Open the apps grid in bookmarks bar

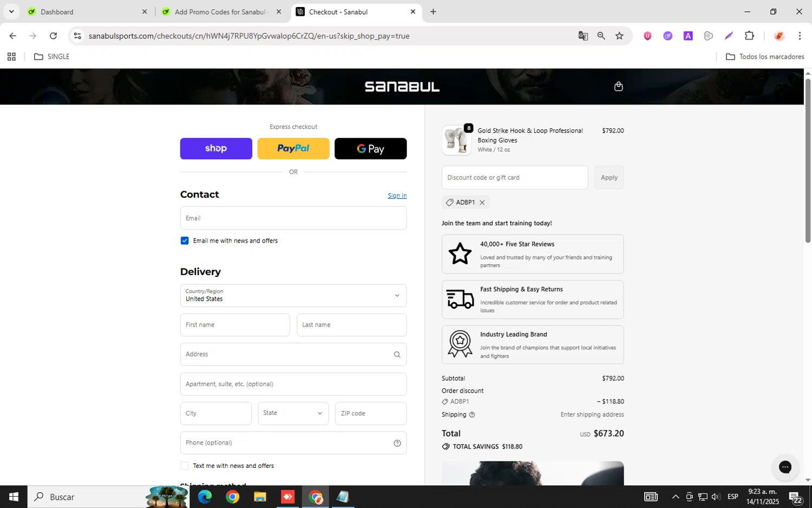coord(11,56)
